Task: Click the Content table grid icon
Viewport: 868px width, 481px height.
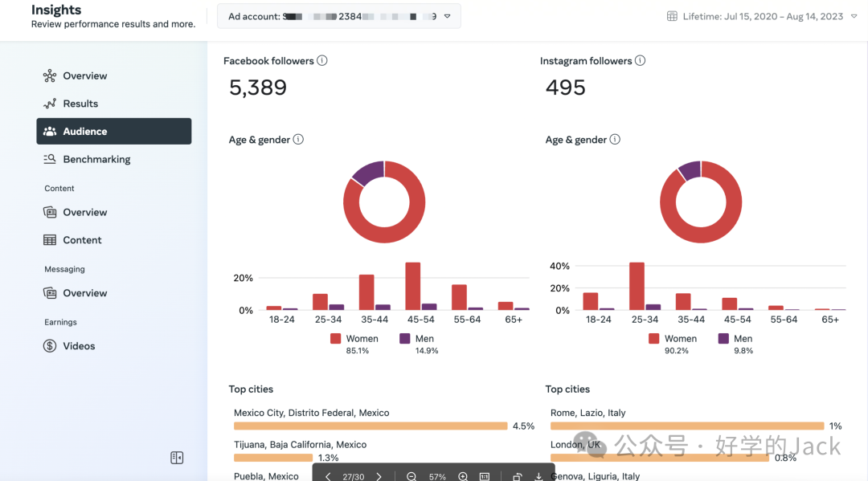Action: 50,240
